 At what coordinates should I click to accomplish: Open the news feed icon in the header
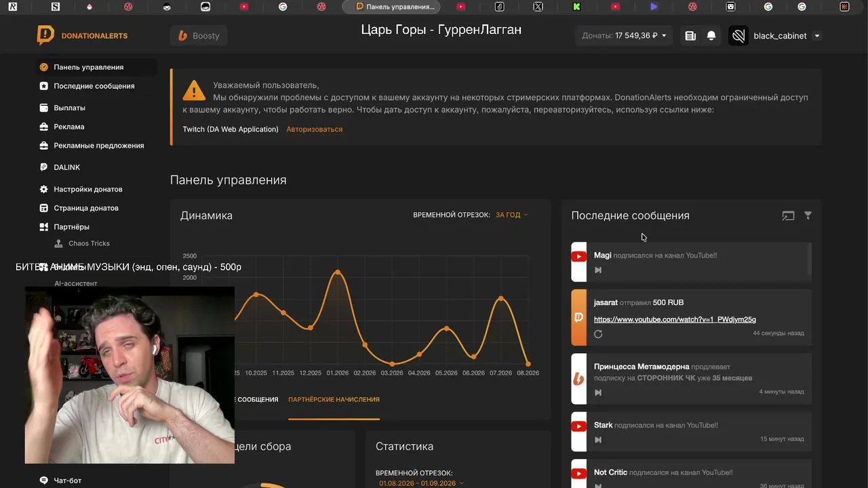690,36
